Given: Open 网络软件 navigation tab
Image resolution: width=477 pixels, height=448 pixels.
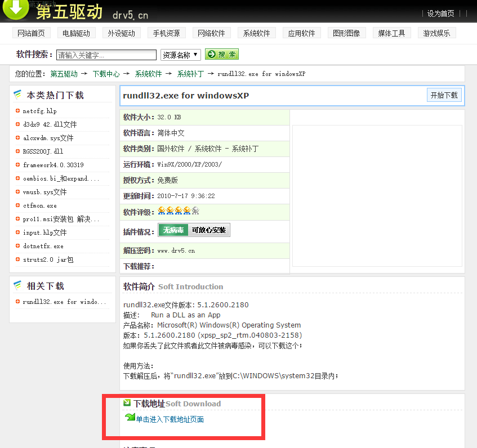Looking at the screenshot, I should pos(211,33).
